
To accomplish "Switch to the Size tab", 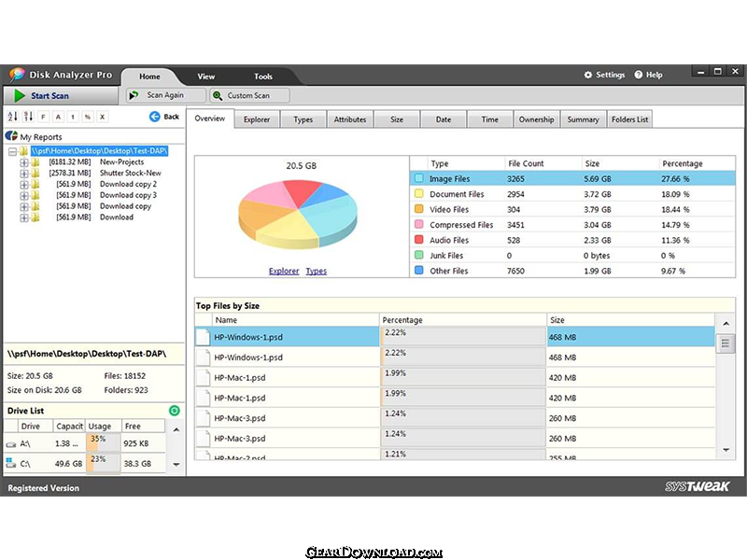I will point(397,119).
